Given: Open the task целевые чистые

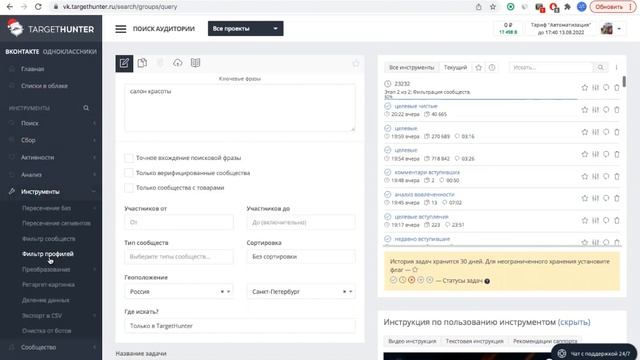Looking at the screenshot, I should (x=416, y=106).
